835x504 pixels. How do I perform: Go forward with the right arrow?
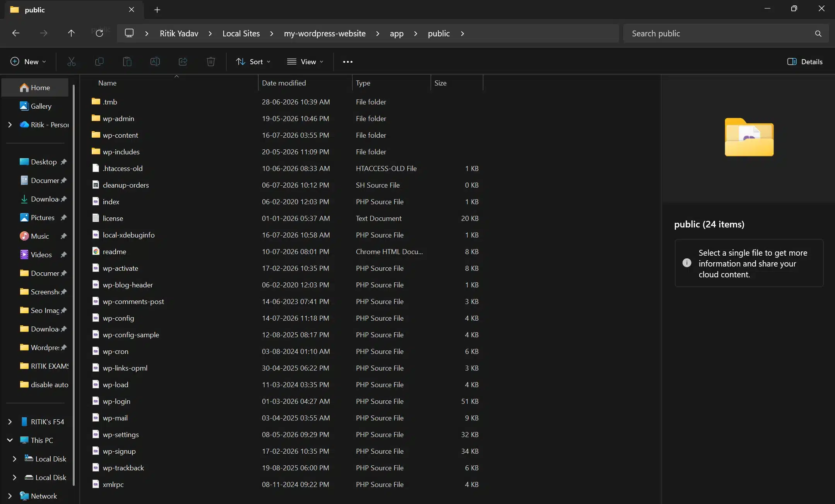(44, 33)
